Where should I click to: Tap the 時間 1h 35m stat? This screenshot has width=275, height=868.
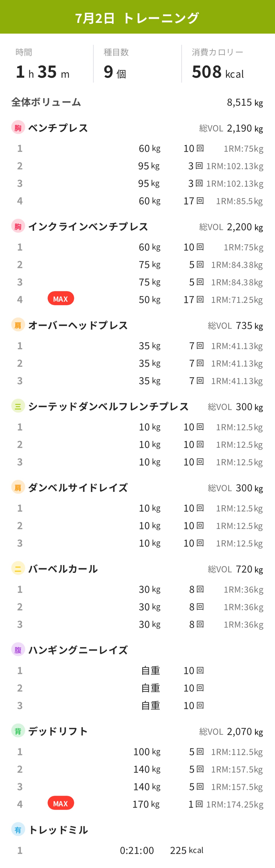[43, 64]
